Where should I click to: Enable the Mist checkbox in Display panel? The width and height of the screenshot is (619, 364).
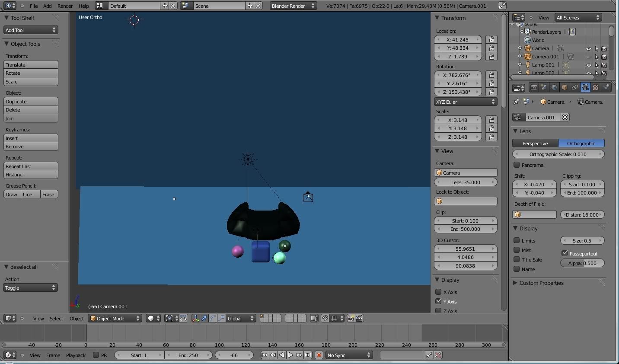pos(517,250)
